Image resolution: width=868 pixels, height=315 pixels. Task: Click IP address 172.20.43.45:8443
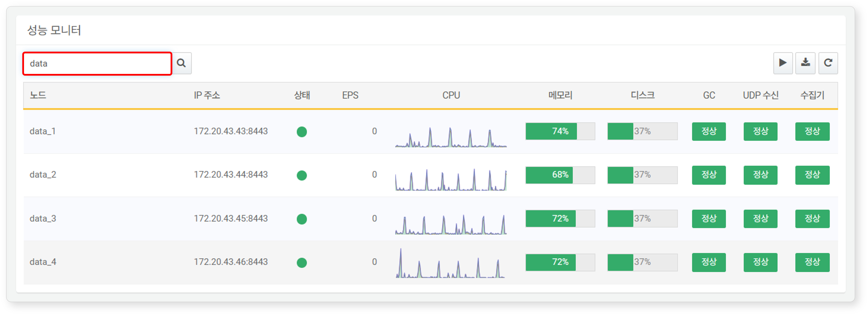[x=231, y=218]
